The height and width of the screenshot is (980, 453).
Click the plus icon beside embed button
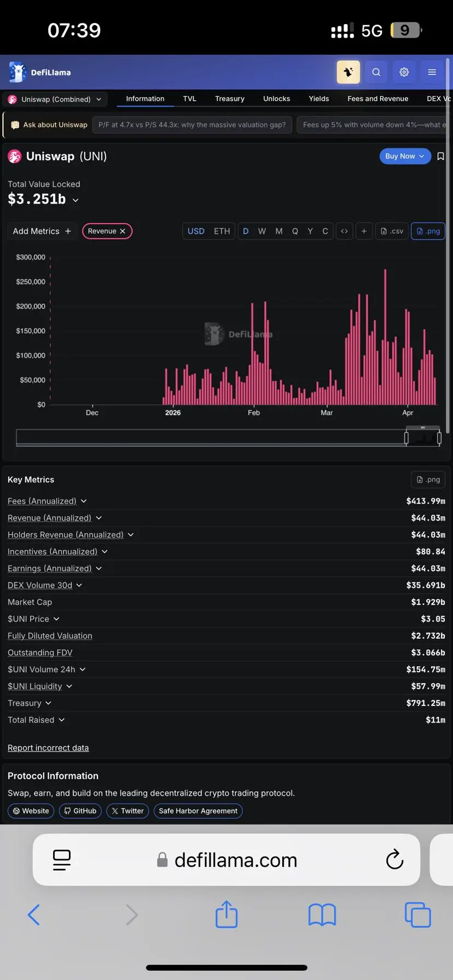[x=364, y=231]
